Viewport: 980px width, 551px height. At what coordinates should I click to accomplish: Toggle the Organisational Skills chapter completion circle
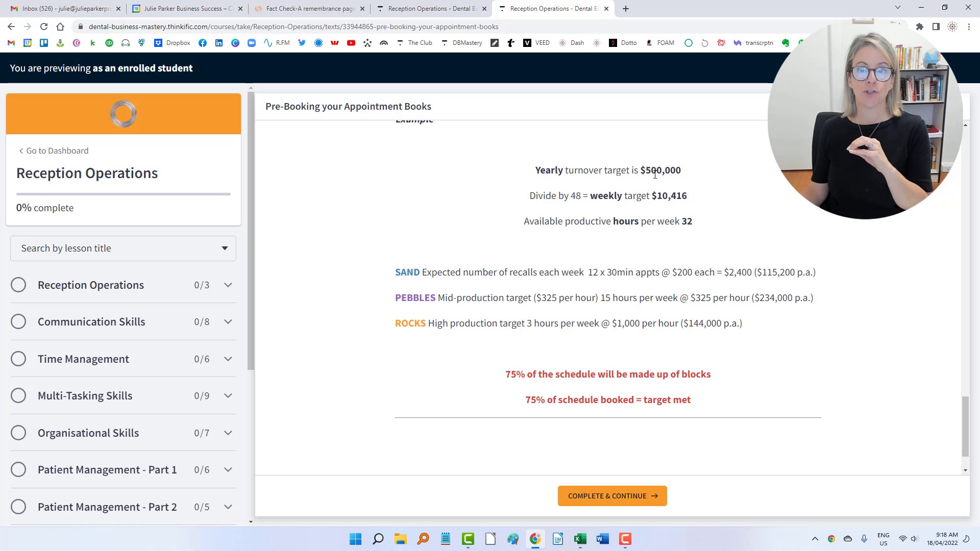18,433
